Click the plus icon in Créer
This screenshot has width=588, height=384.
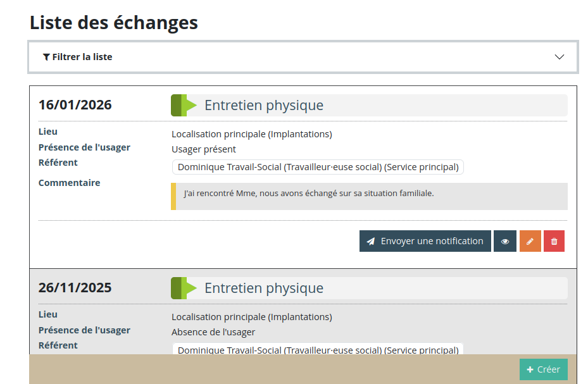point(530,369)
